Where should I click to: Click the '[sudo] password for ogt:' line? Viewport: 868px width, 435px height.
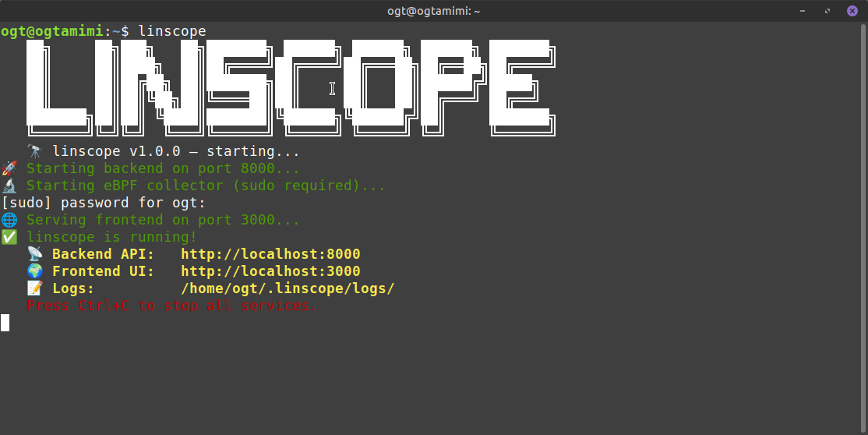[x=104, y=203]
